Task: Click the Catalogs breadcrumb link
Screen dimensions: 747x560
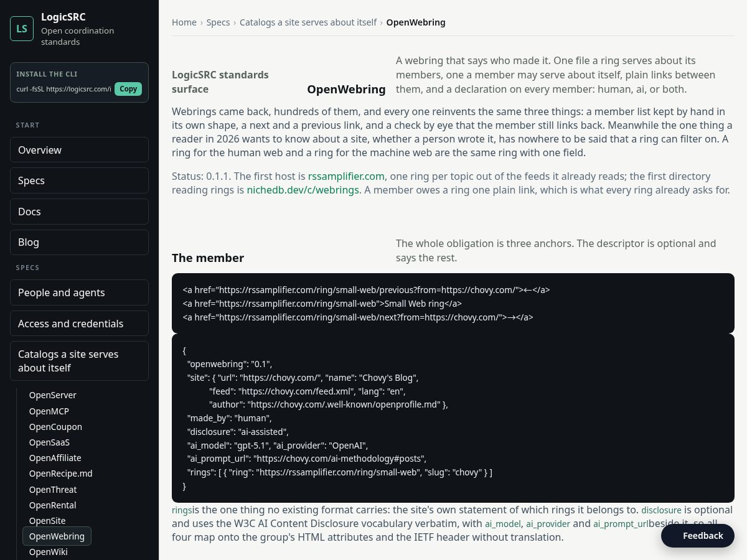Action: point(308,22)
